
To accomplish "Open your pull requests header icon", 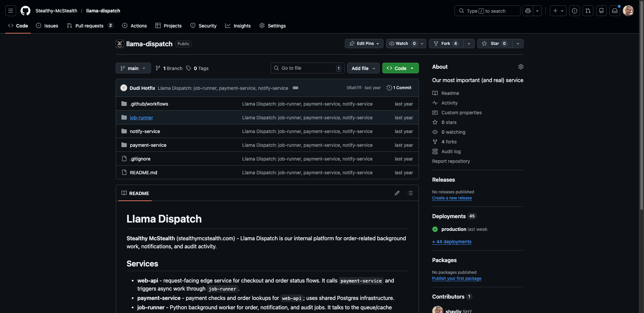I will 588,11.
